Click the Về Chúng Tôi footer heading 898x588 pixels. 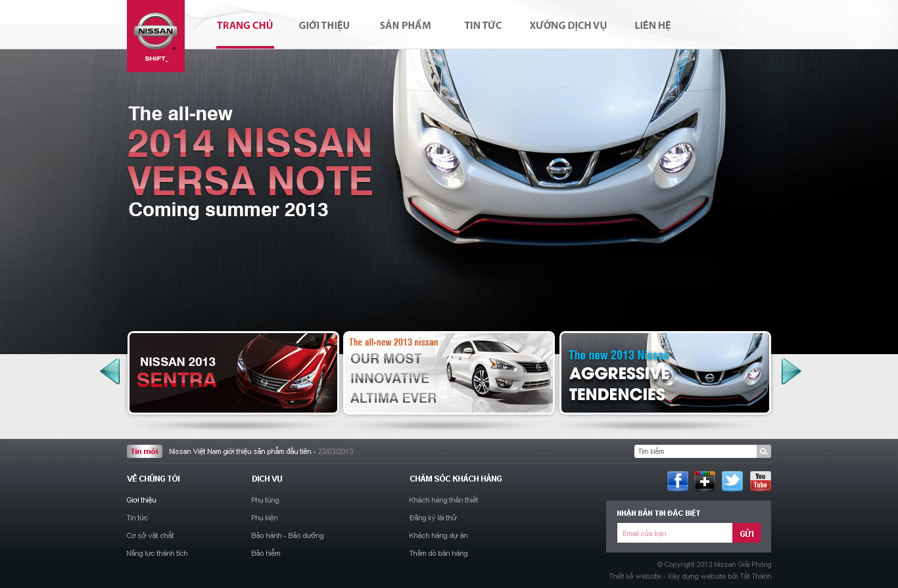pyautogui.click(x=153, y=478)
